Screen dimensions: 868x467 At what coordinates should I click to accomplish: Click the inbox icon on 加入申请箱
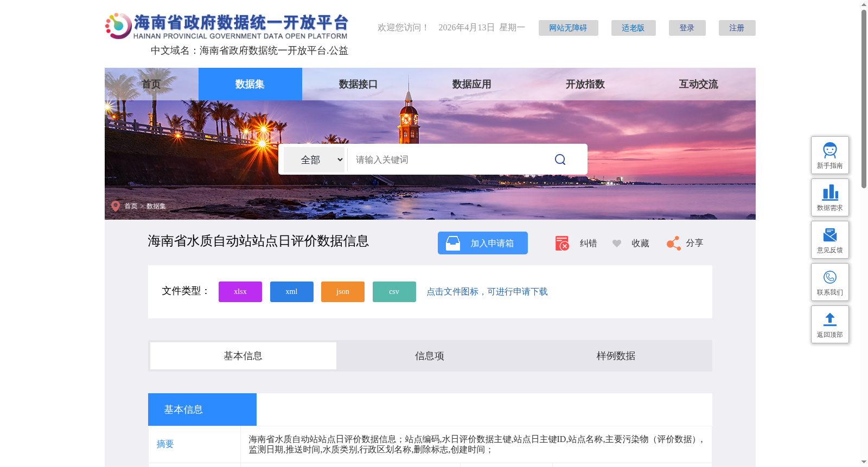coord(453,243)
